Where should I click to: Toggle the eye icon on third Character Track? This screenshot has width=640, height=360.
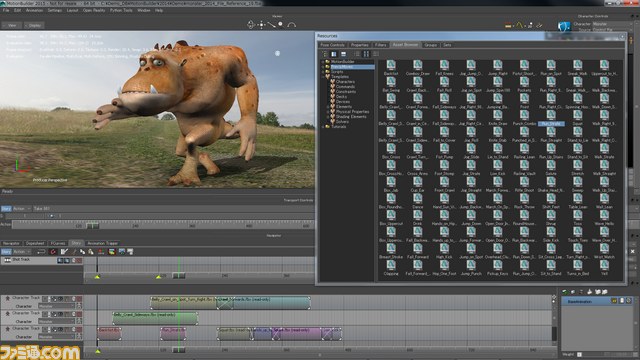click(x=60, y=329)
